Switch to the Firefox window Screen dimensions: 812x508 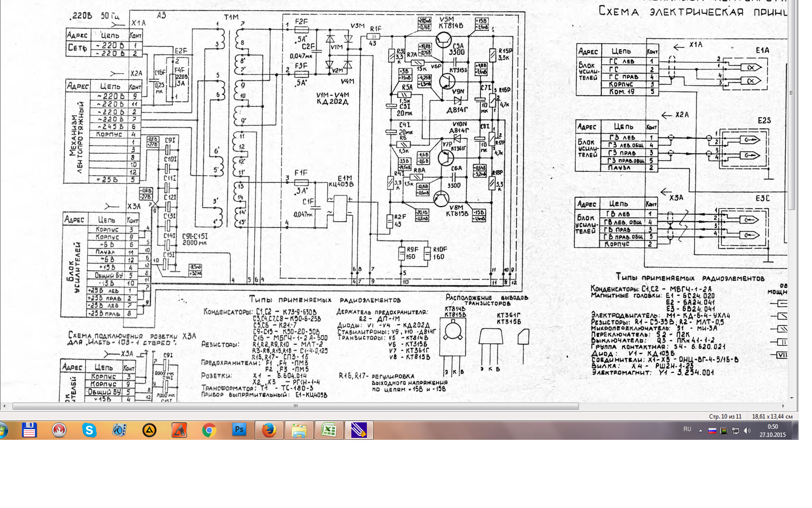(x=269, y=430)
